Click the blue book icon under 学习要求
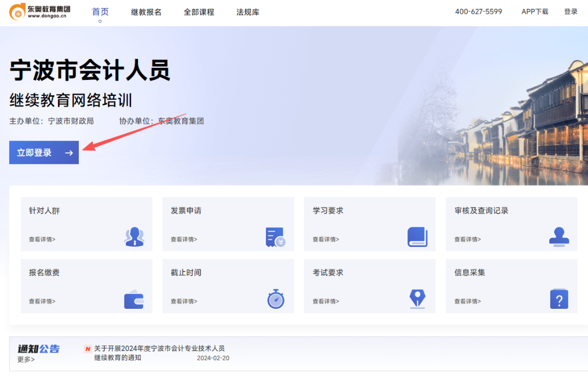588x380 pixels. click(x=417, y=237)
